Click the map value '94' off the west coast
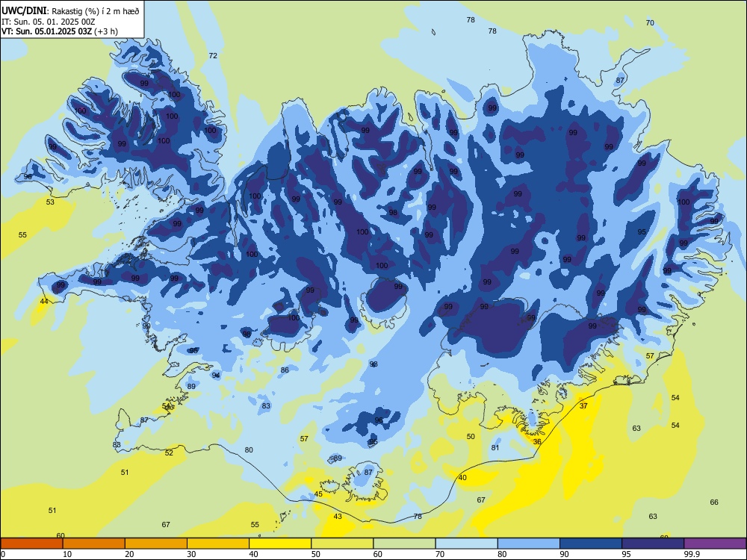Viewport: 747px width, 560px height. click(216, 376)
